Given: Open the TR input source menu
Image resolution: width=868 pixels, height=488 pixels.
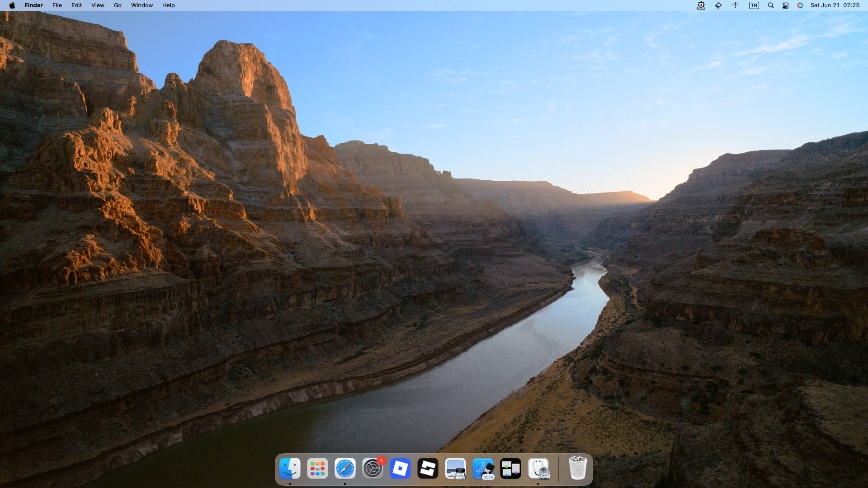Looking at the screenshot, I should (x=753, y=5).
